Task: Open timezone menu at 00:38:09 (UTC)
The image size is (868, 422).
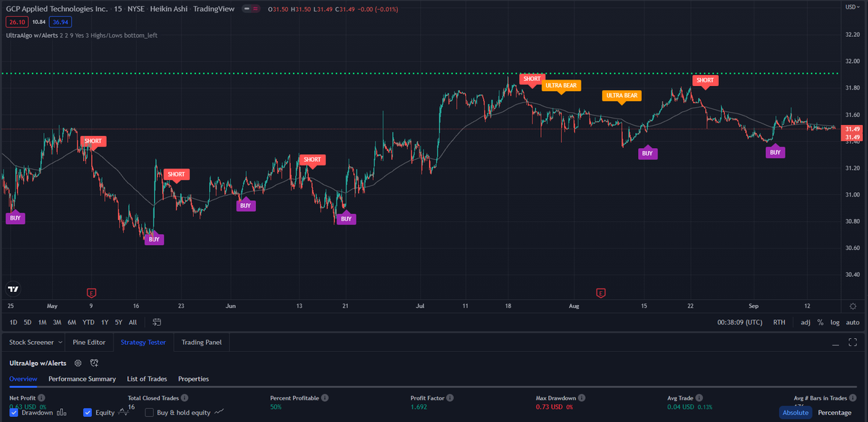Action: (x=741, y=322)
